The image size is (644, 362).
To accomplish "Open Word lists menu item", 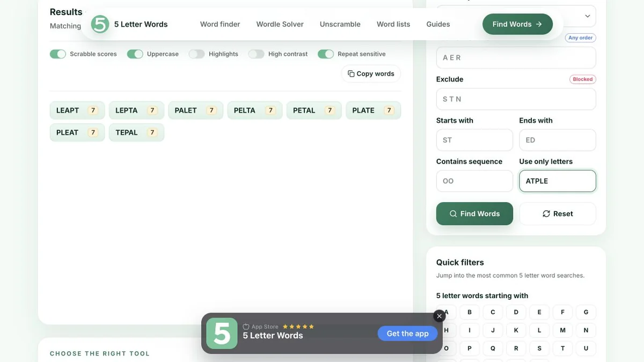I will [x=393, y=24].
